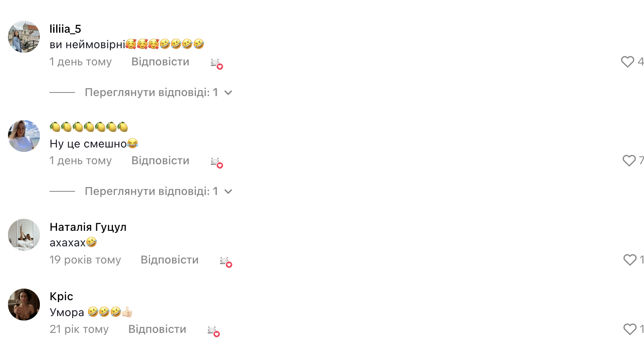Click the chevron beside the first "Переглянути відповіді: 1"

[228, 93]
